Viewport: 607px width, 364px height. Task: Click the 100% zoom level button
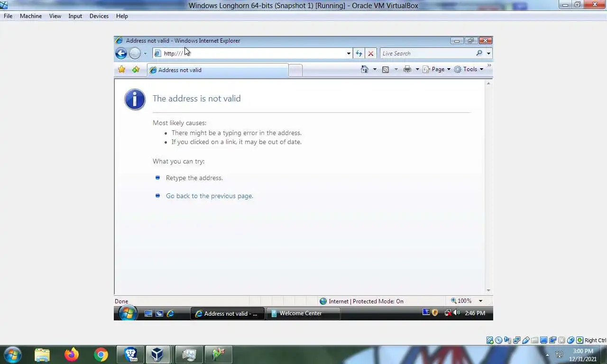click(461, 301)
